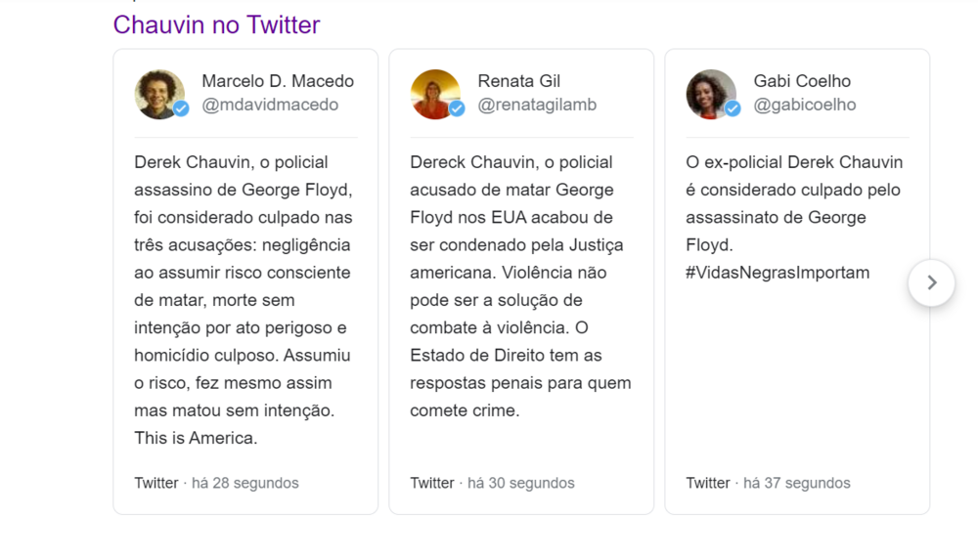Viewport: 978px width, 560px height.
Task: Open the @gabicoelho handle
Action: (805, 105)
